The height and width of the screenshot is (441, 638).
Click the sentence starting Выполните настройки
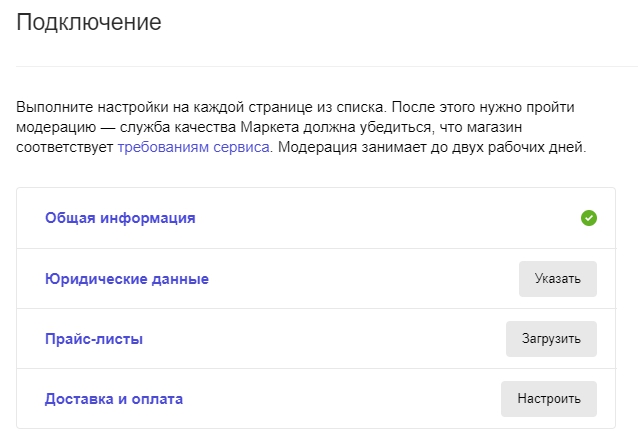click(x=201, y=107)
